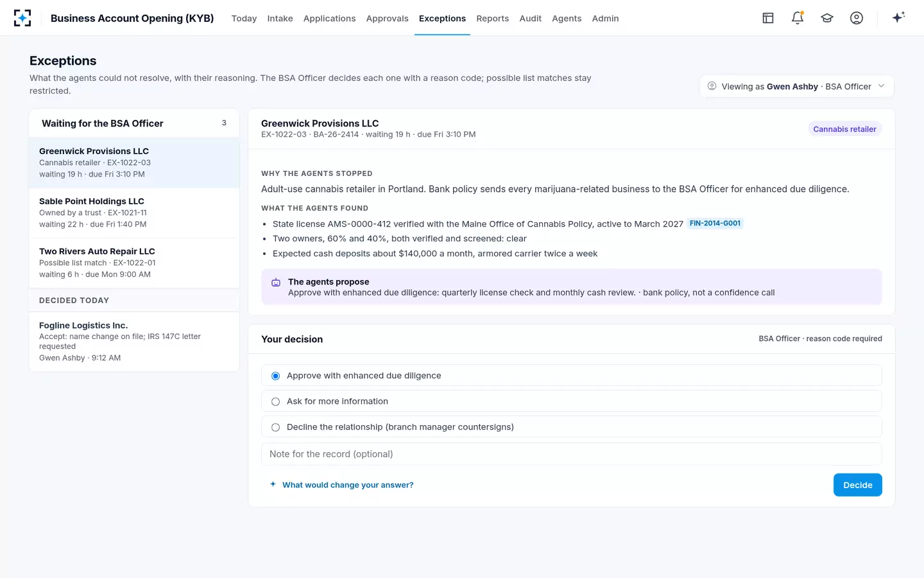Open the FIN-2014-G001 reference tag
924x578 pixels.
pyautogui.click(x=715, y=223)
